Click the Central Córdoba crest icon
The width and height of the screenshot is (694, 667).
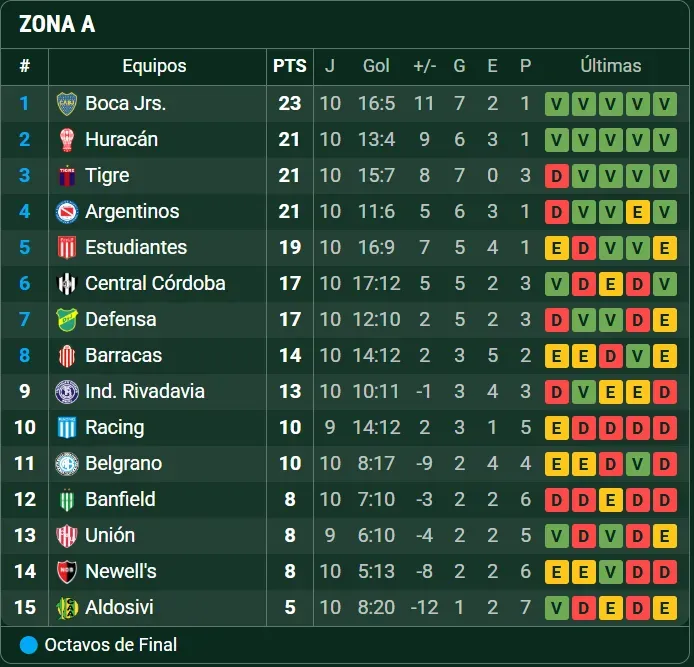(x=67, y=283)
